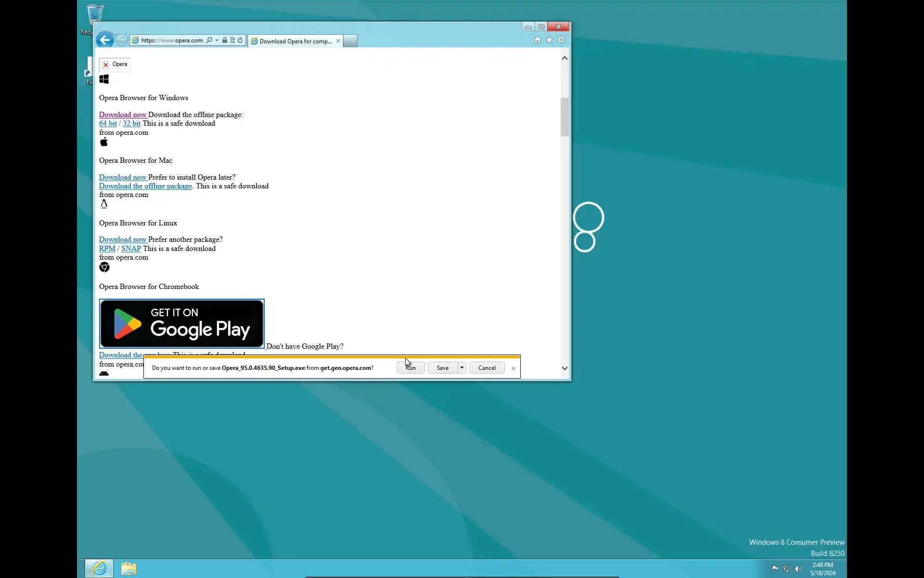Viewport: 924px width, 578px height.
Task: Click the Compatibility View icon
Action: (x=232, y=40)
